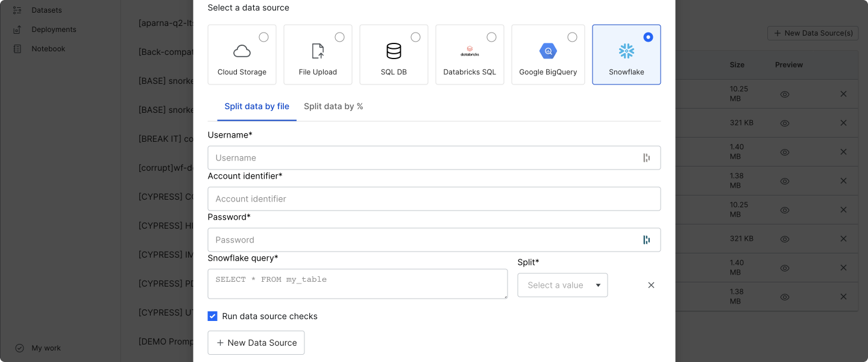This screenshot has width=868, height=362.
Task: Open Datasets in the sidebar
Action: click(47, 10)
